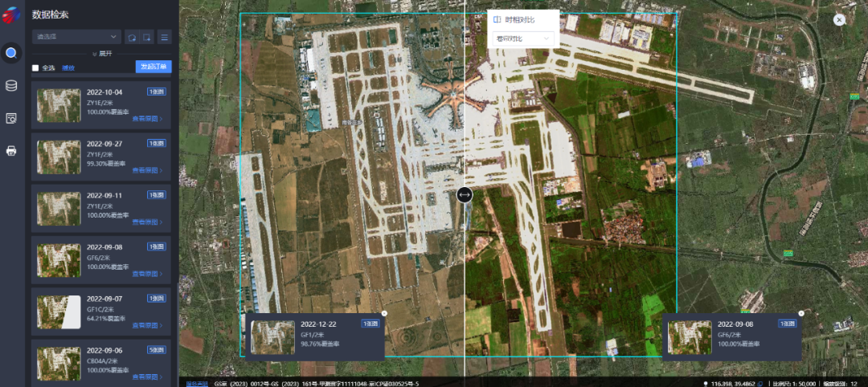Click the 2022-10-04 date text

(x=104, y=92)
